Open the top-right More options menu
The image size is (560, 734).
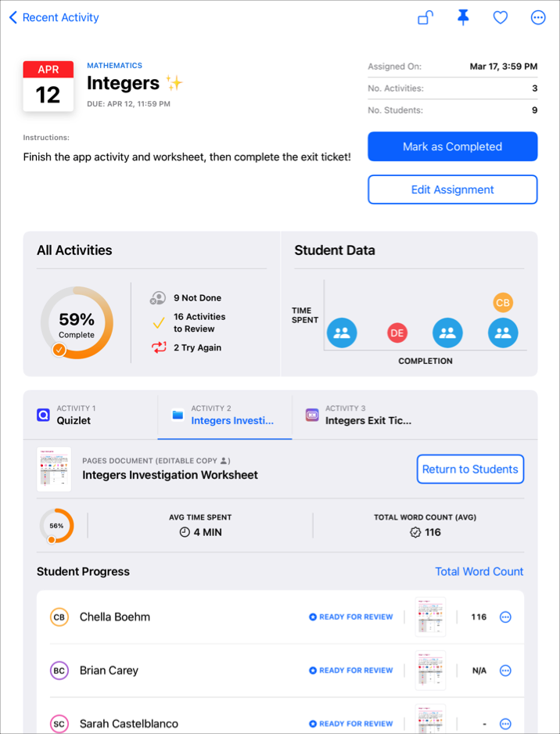tap(538, 17)
